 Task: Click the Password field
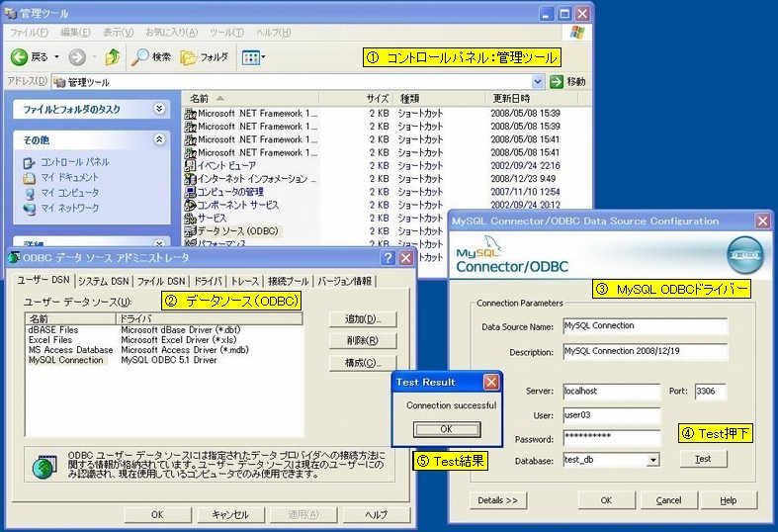[612, 438]
